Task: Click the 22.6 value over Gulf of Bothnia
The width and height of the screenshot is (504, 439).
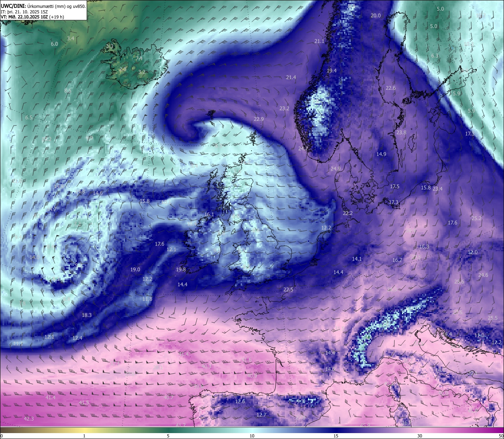Action: (391, 88)
